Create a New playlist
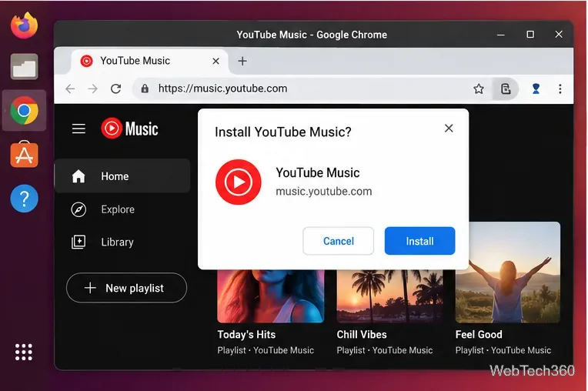The height and width of the screenshot is (391, 588). pos(126,288)
